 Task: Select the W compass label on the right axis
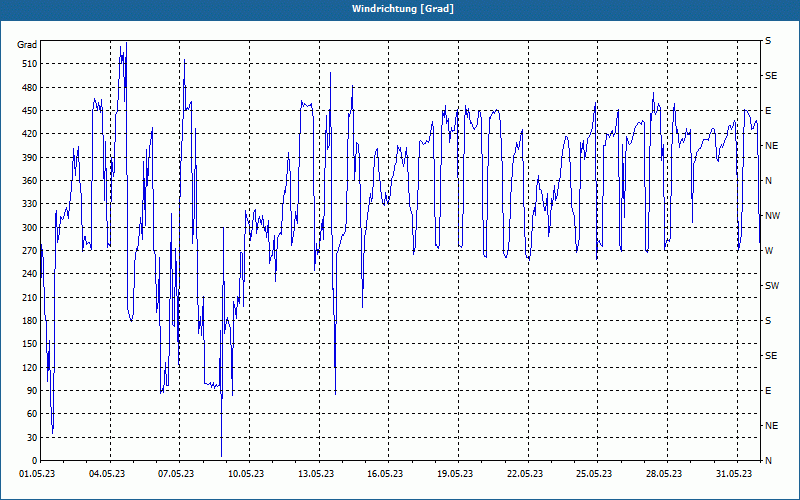(769, 251)
